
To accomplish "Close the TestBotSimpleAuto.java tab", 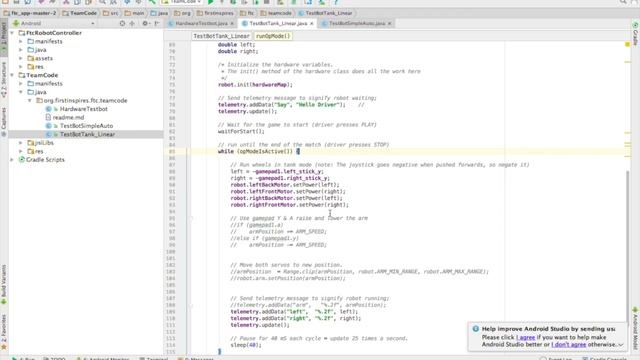I will (389, 24).
